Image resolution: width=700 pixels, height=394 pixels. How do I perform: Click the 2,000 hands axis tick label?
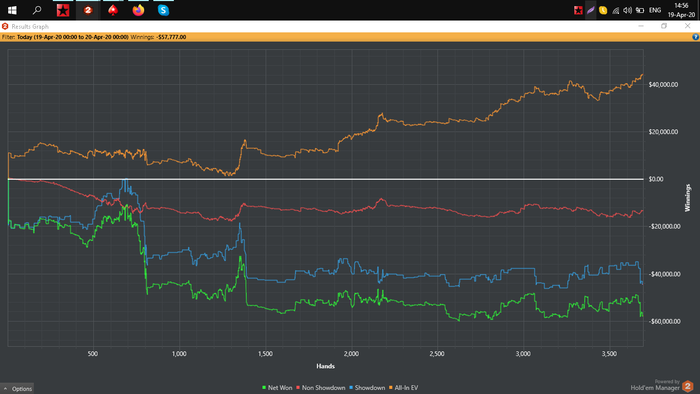click(351, 354)
